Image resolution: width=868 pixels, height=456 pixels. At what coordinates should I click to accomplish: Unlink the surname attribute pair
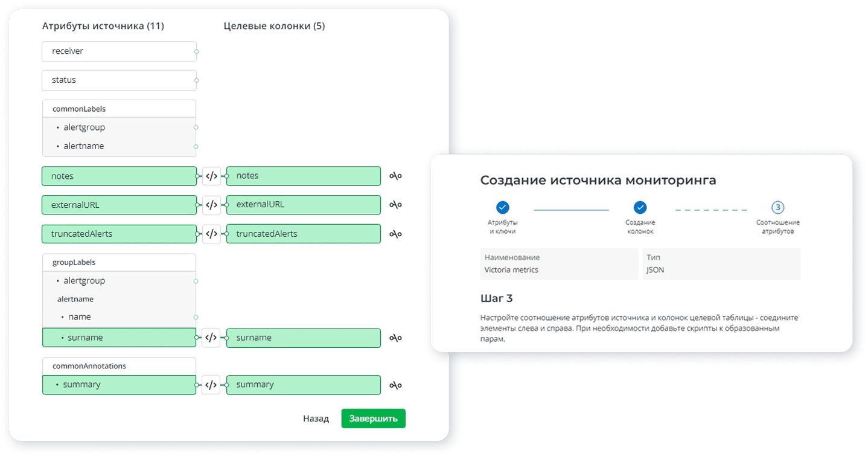pyautogui.click(x=395, y=338)
